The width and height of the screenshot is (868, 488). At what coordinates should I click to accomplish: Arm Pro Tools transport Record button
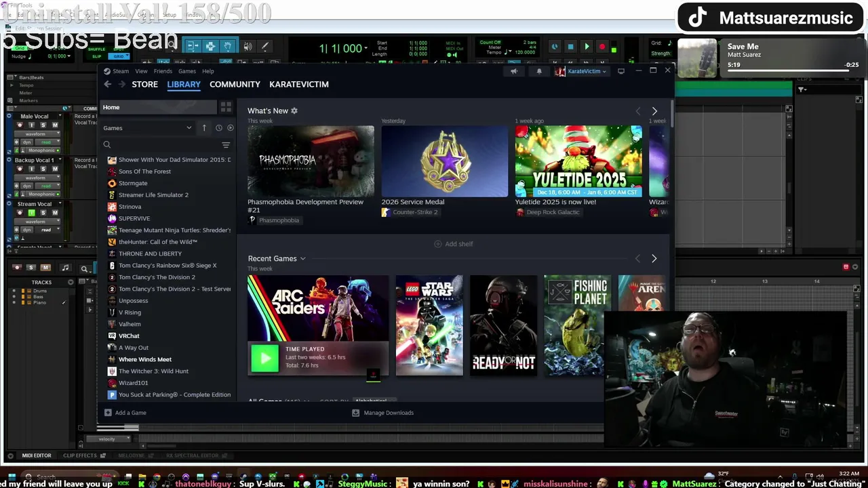point(602,47)
